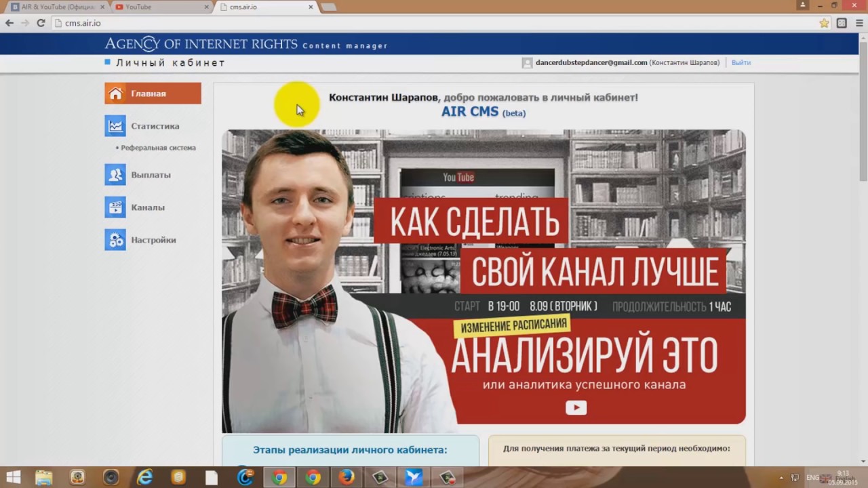Switch to the active Chrome taskbar window
The width and height of the screenshot is (868, 488).
click(279, 477)
